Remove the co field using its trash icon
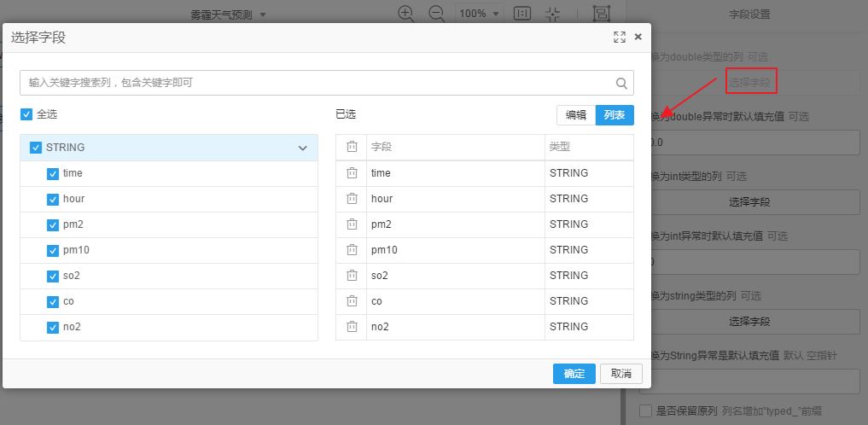The width and height of the screenshot is (868, 425). 352,301
